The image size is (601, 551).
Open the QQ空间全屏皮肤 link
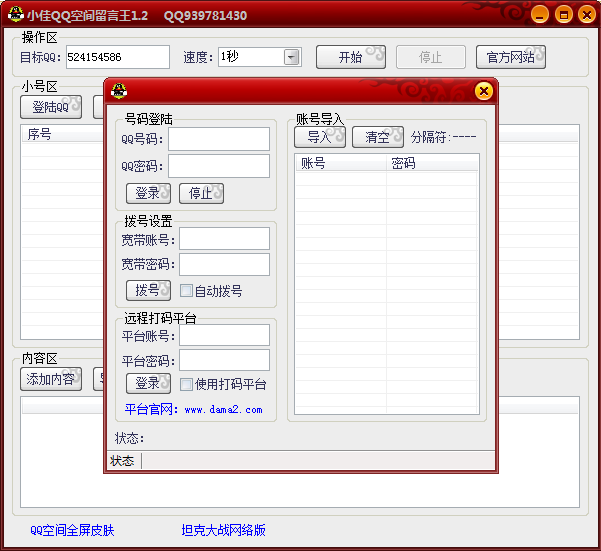pyautogui.click(x=72, y=530)
